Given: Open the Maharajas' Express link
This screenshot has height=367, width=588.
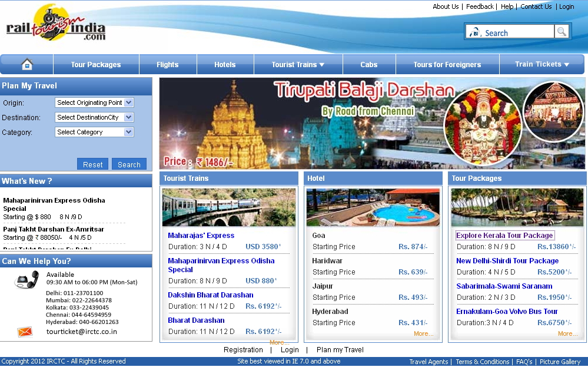Looking at the screenshot, I should tap(201, 235).
